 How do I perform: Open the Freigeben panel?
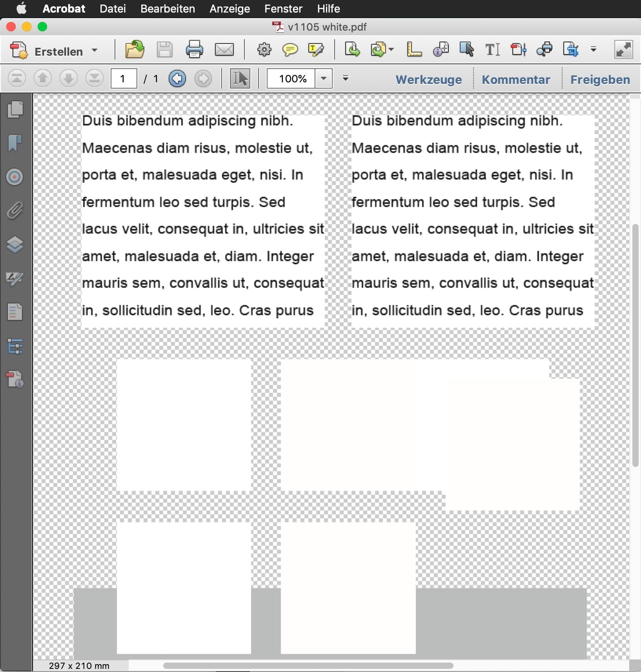tap(600, 80)
